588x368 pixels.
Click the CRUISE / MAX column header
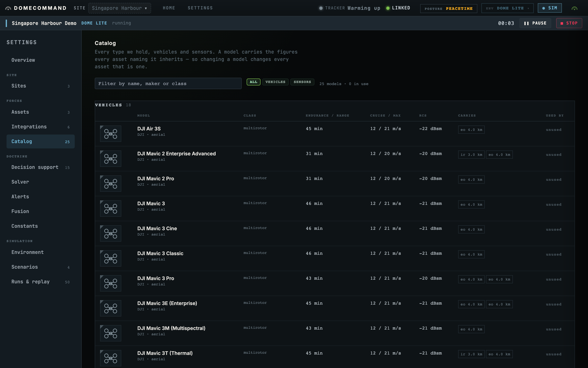(385, 116)
